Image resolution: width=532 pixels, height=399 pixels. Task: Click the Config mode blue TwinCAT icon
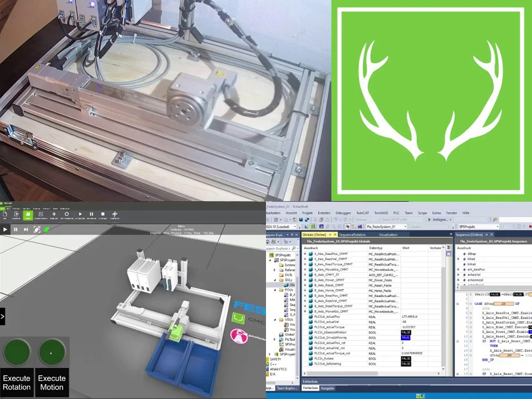point(321,227)
